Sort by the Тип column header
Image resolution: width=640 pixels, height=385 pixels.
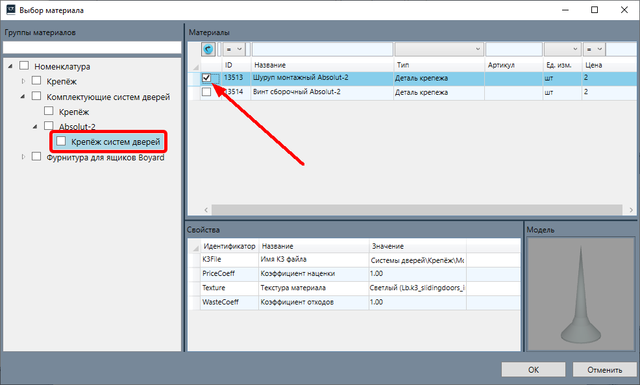pos(439,65)
